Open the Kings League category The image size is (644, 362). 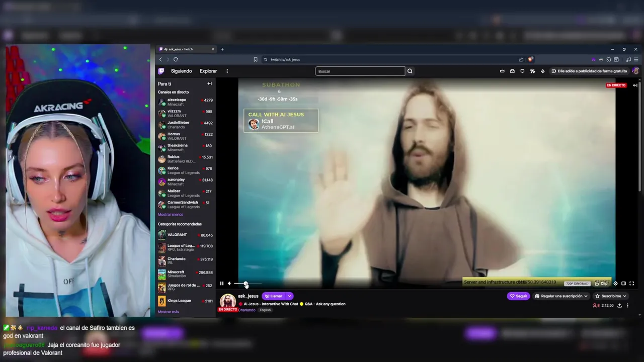pyautogui.click(x=186, y=301)
